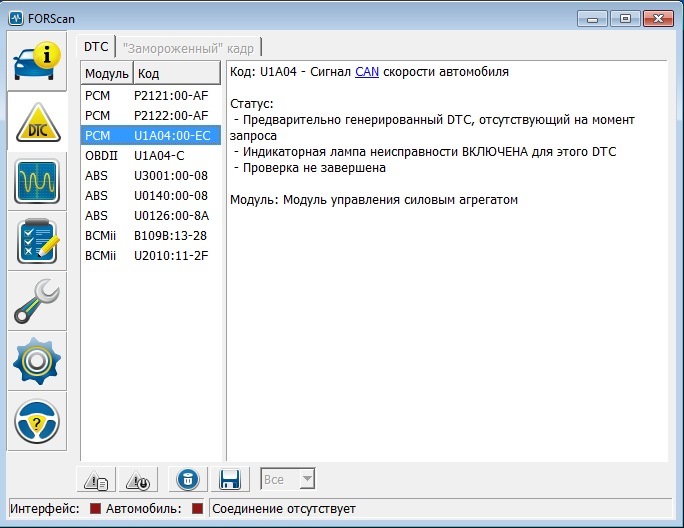Click the red vehicle status indicator
Viewport: 684px width, 528px height.
198,509
